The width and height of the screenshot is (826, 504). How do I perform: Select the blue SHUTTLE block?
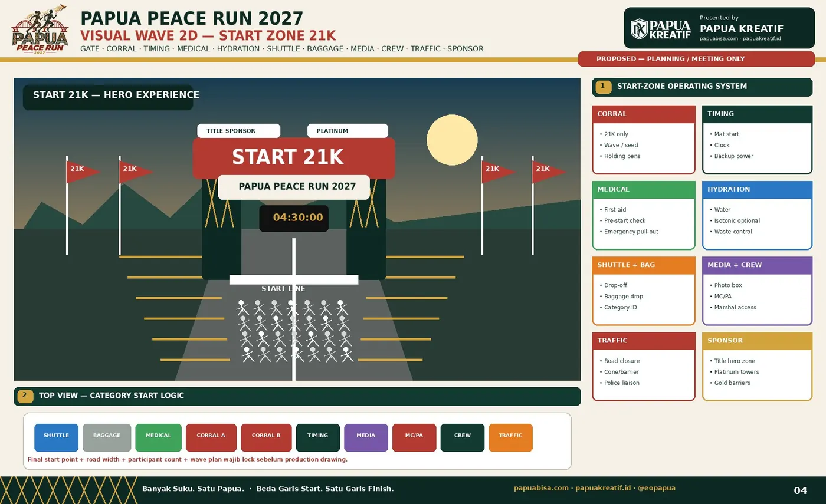(56, 437)
